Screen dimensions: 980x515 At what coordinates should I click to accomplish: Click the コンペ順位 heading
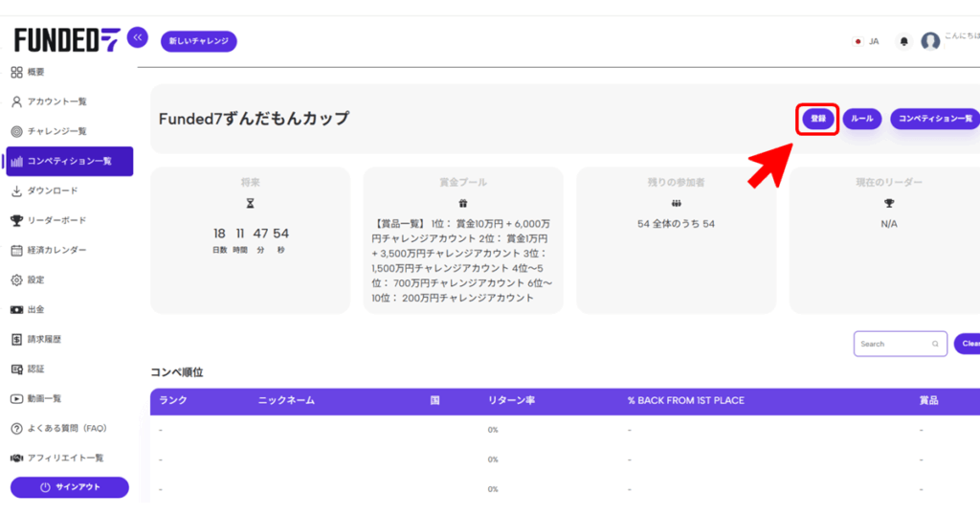click(x=177, y=372)
